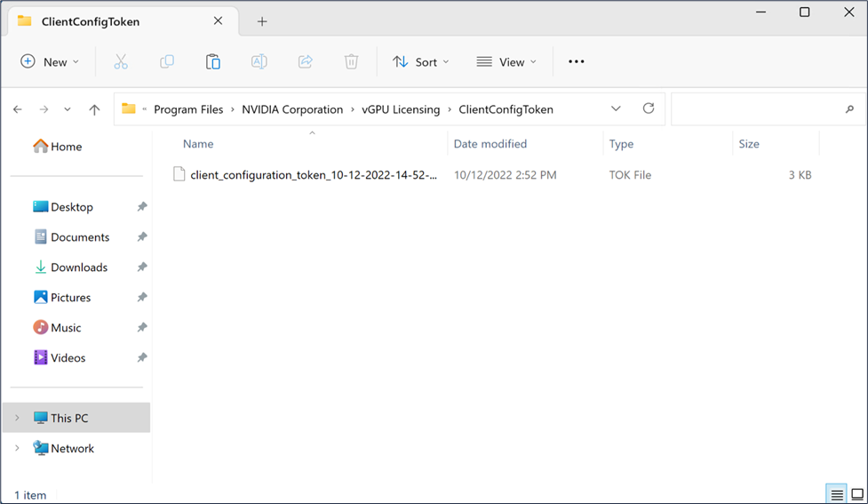The width and height of the screenshot is (868, 504).
Task: Select the token file's document icon
Action: pos(179,174)
